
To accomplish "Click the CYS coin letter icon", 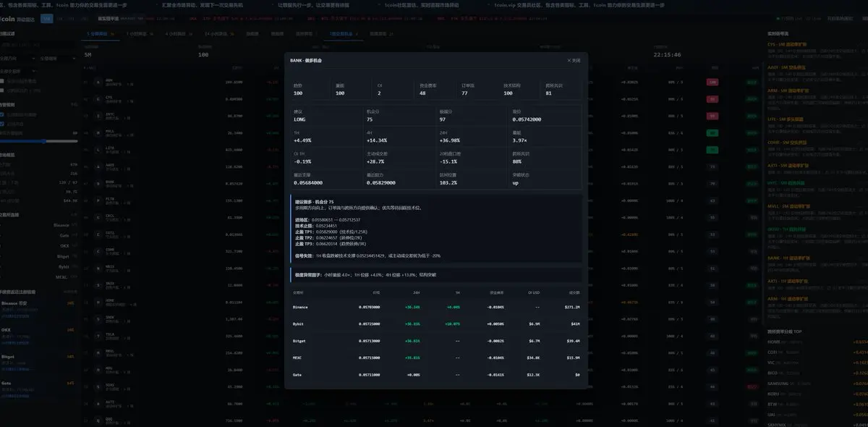I will pos(98,98).
